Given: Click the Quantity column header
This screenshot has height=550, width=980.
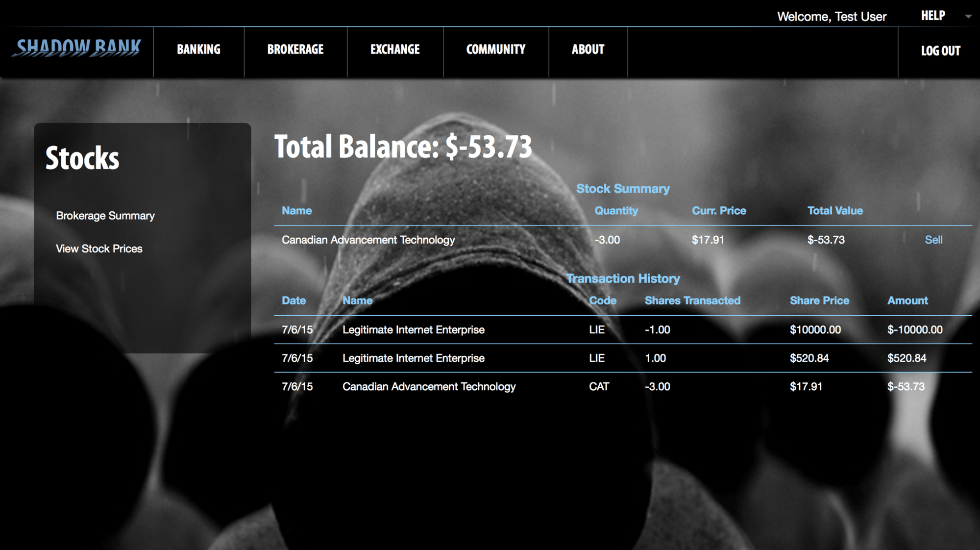Looking at the screenshot, I should tap(616, 211).
